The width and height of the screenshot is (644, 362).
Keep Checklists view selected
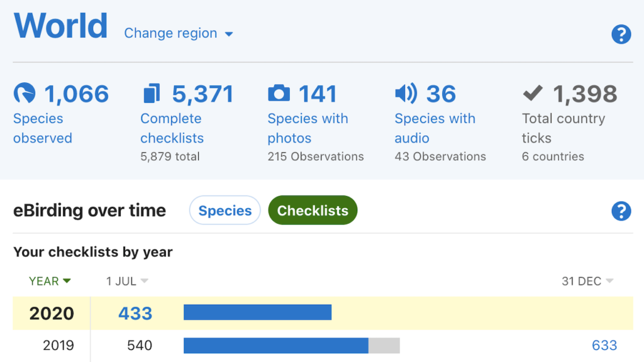pyautogui.click(x=313, y=210)
